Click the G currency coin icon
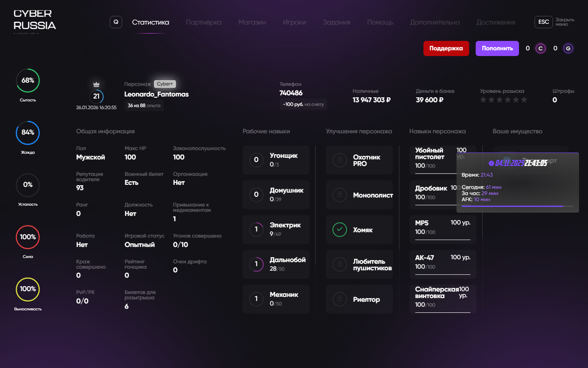Screen dimensions: 588x368 pyautogui.click(x=568, y=48)
